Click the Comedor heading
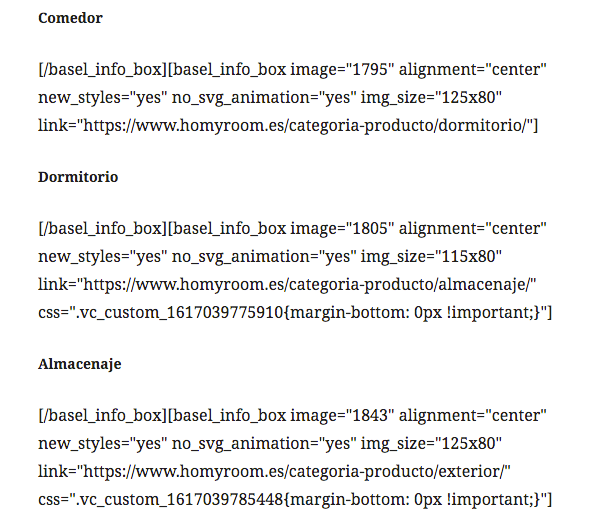 (70, 18)
